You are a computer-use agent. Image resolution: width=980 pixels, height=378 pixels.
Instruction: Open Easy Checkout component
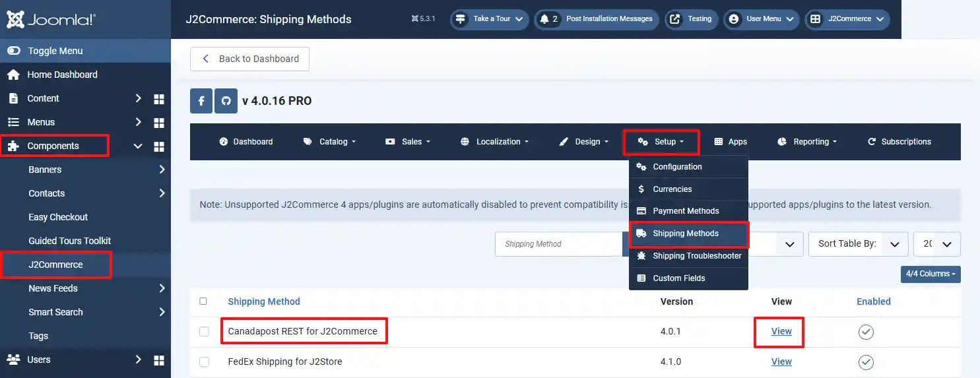click(58, 217)
